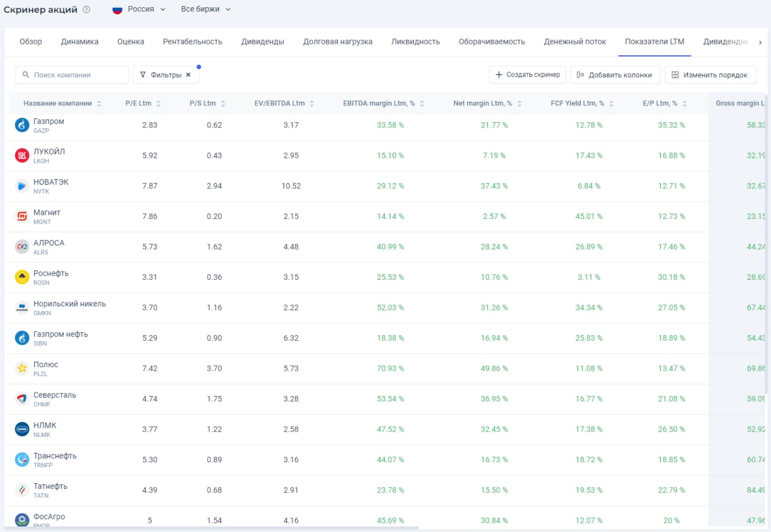Click the PhosAgro logo icon
This screenshot has width=771, height=532.
(22, 520)
